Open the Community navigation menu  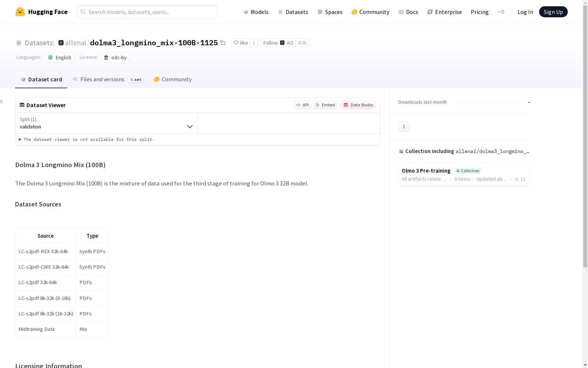(x=370, y=12)
